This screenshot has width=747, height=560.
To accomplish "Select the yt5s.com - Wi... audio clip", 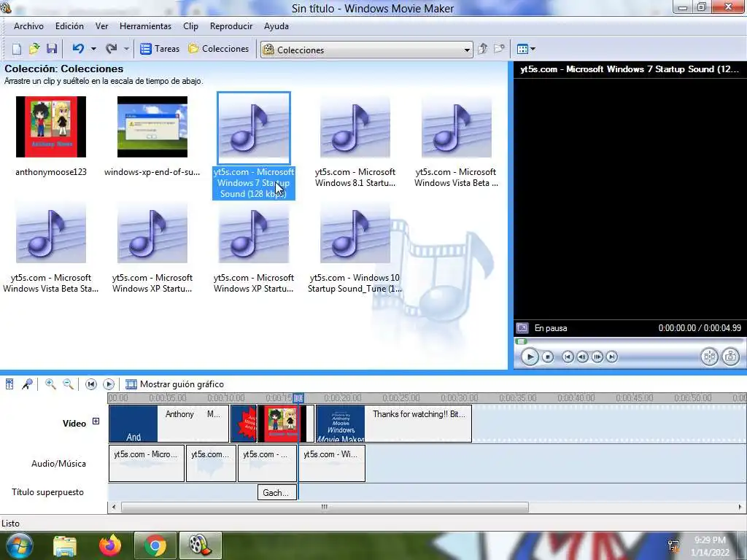I will tap(332, 463).
